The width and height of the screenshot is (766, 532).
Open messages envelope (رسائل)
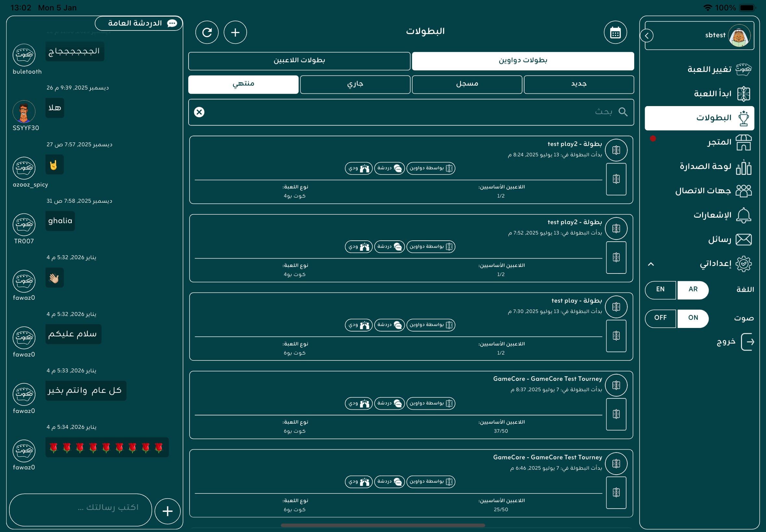tap(743, 239)
